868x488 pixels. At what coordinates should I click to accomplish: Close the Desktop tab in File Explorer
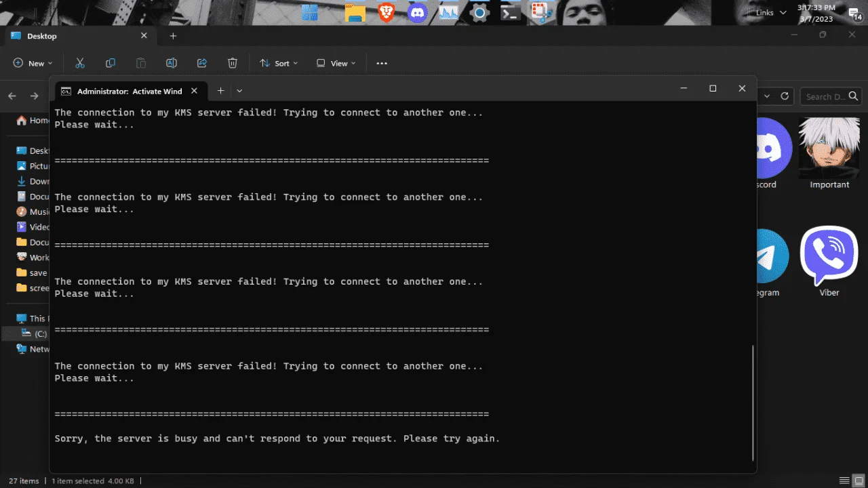[x=144, y=36]
